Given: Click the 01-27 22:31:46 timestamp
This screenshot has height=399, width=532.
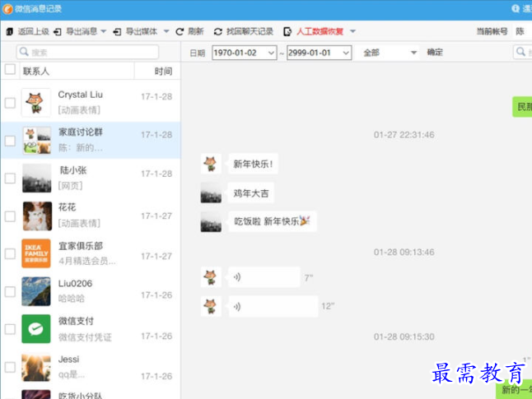Looking at the screenshot, I should point(404,135).
